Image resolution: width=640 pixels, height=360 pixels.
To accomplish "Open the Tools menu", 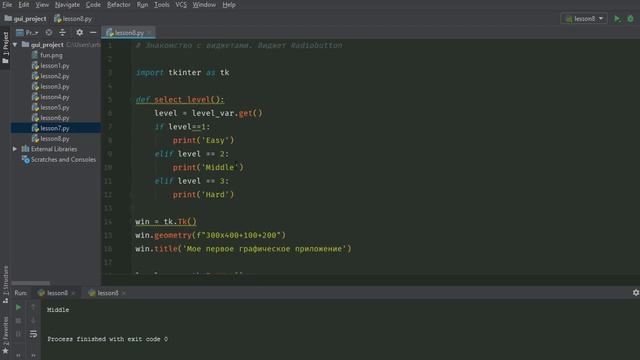I will coord(162,5).
